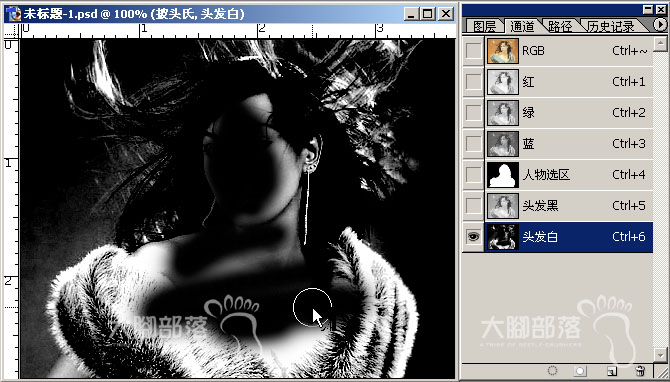This screenshot has height=382, width=670.
Task: Click the 人物选区 channel thumbnail
Action: tap(503, 175)
